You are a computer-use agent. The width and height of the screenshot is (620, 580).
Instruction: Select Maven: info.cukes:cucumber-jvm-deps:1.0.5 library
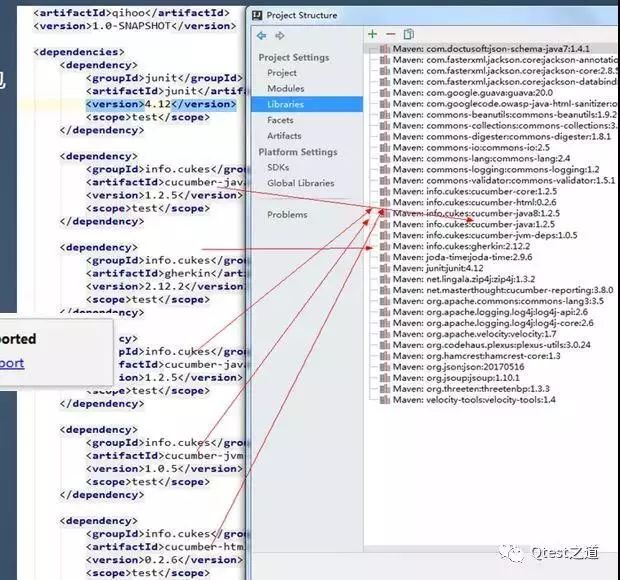coord(485,235)
